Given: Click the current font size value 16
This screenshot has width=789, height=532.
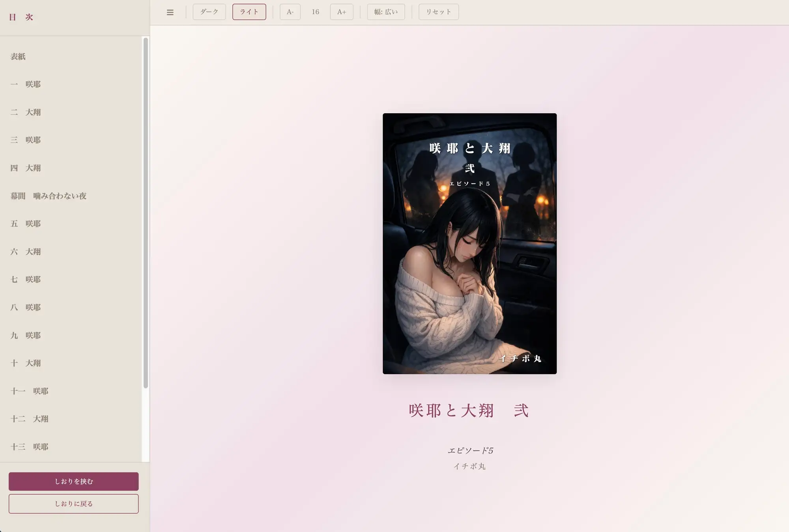Looking at the screenshot, I should coord(316,12).
